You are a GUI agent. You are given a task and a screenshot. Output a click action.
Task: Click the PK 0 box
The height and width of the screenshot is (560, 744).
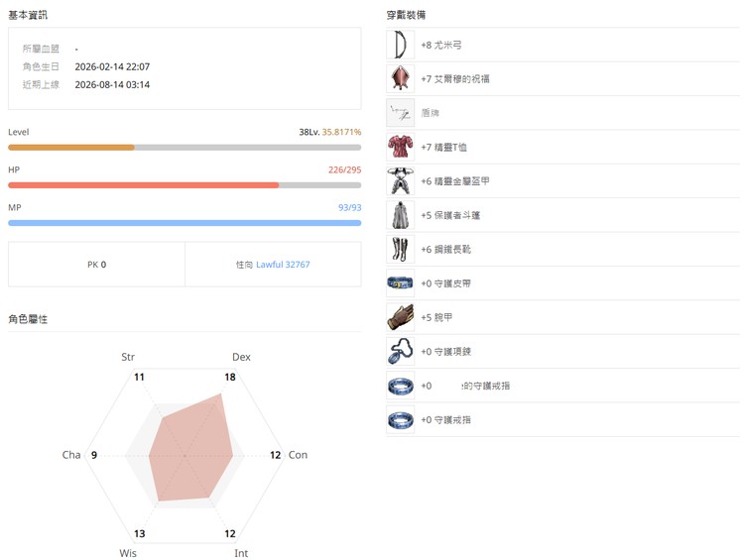[x=96, y=265]
